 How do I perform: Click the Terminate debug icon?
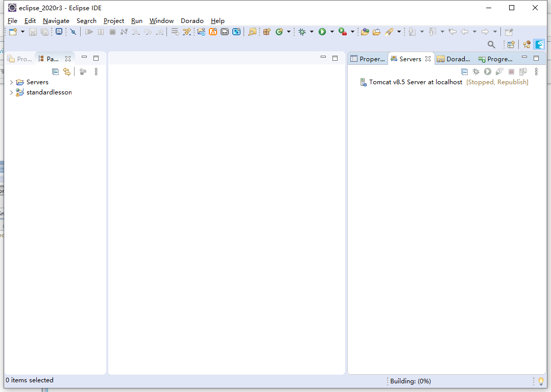point(112,32)
